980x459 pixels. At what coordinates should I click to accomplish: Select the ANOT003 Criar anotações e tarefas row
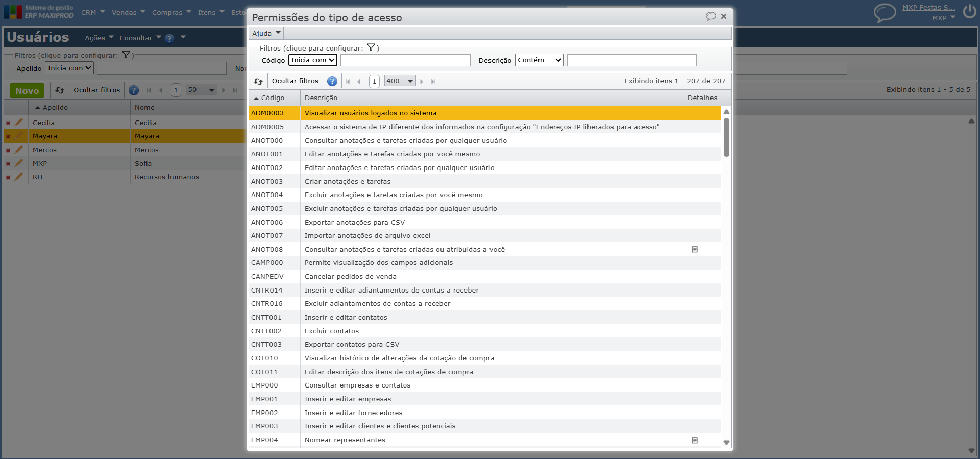click(347, 181)
